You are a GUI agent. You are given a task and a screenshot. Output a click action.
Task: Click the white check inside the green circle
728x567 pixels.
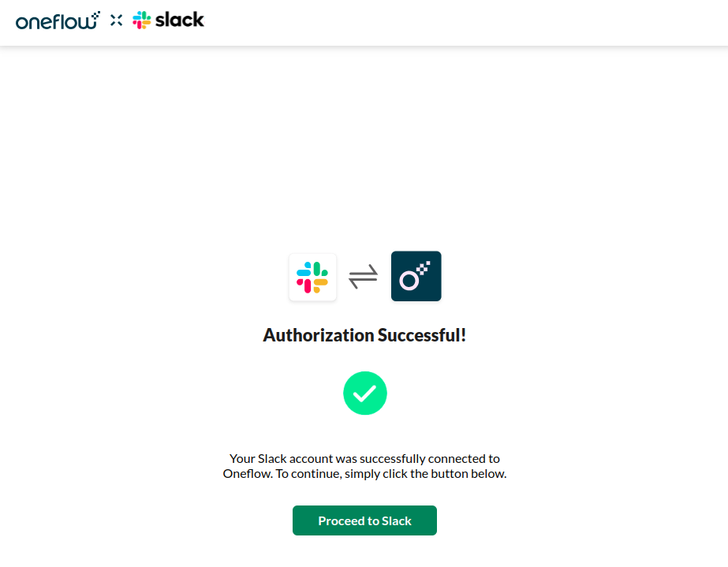tap(364, 393)
